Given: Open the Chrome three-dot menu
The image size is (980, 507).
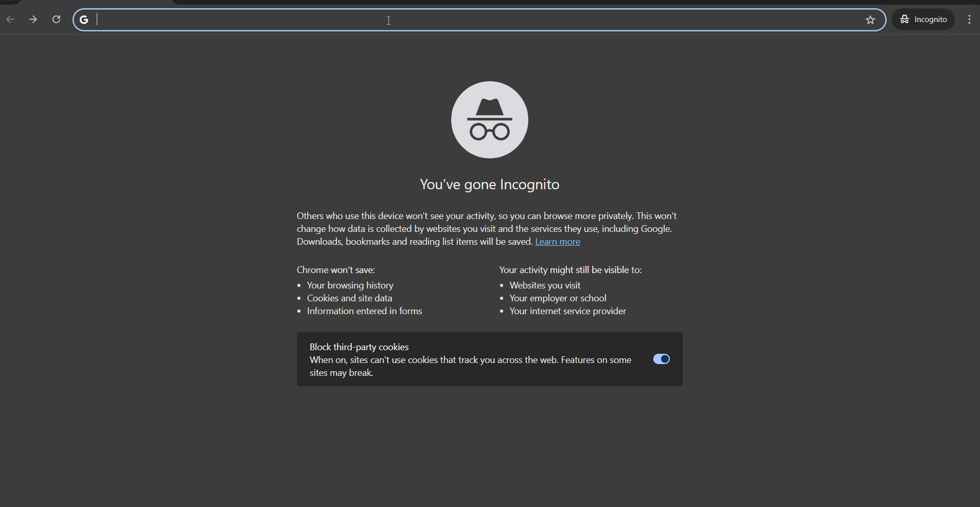Looking at the screenshot, I should coord(969,20).
